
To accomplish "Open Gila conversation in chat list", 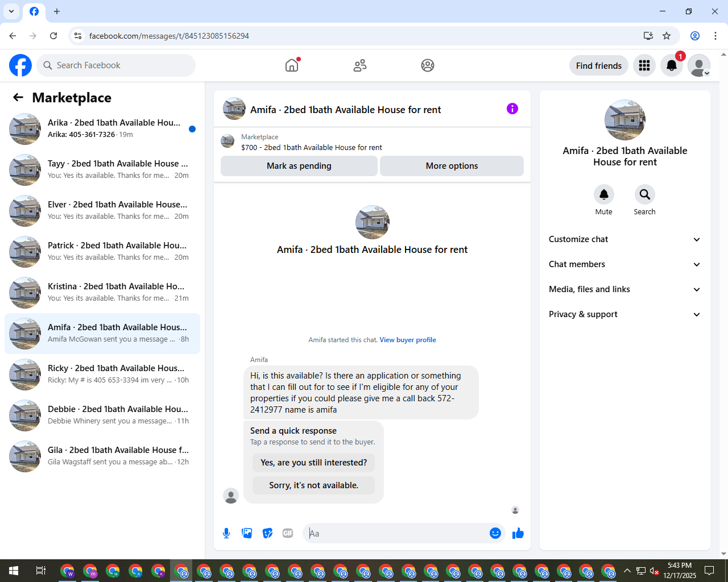I will (x=102, y=456).
